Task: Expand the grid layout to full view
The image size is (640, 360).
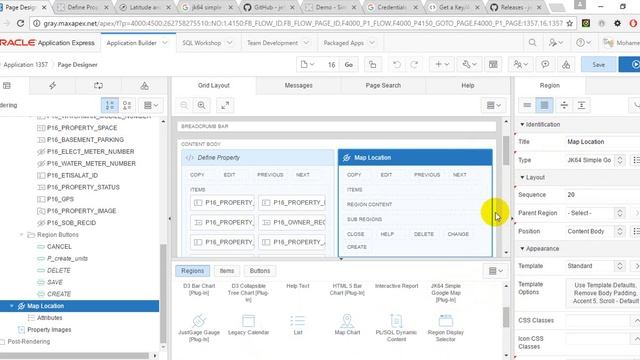Action: point(225,105)
